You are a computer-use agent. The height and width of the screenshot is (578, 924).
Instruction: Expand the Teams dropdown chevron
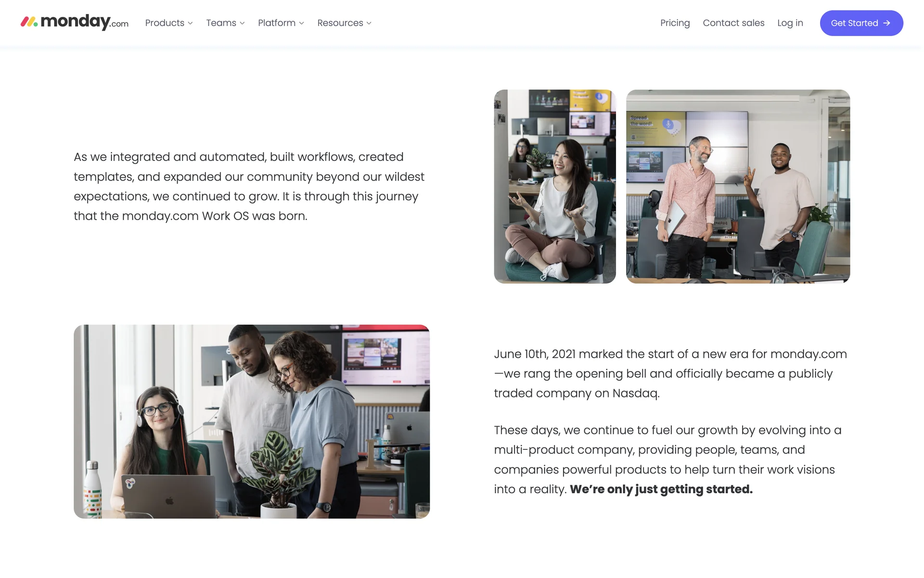tap(242, 23)
